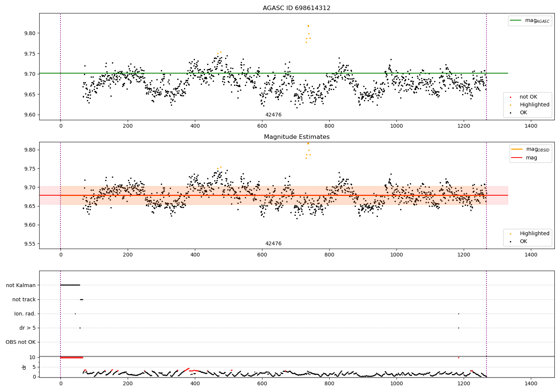The image size is (560, 392).
Task: Click the 5 tick on the dr axis
Action: (34, 367)
